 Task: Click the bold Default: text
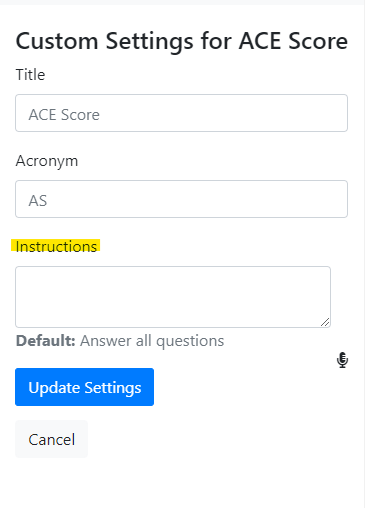[46, 341]
